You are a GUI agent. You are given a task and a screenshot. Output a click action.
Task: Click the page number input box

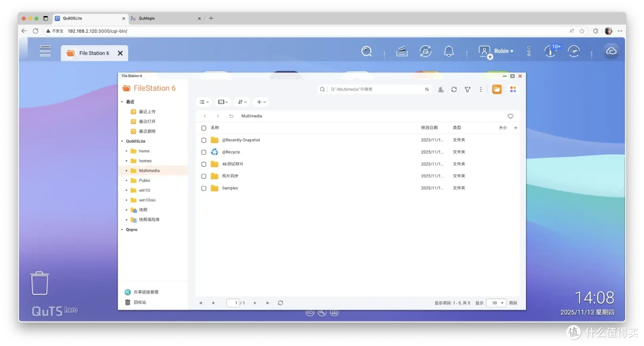(233, 303)
